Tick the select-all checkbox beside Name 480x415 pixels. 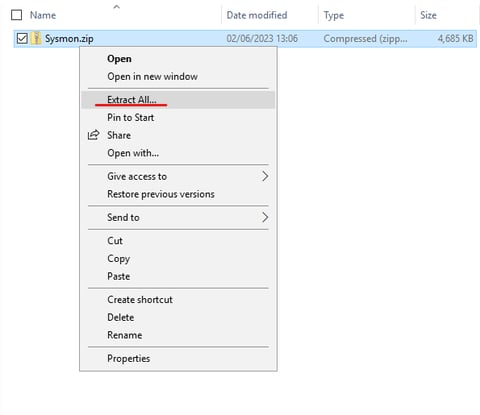[x=17, y=15]
